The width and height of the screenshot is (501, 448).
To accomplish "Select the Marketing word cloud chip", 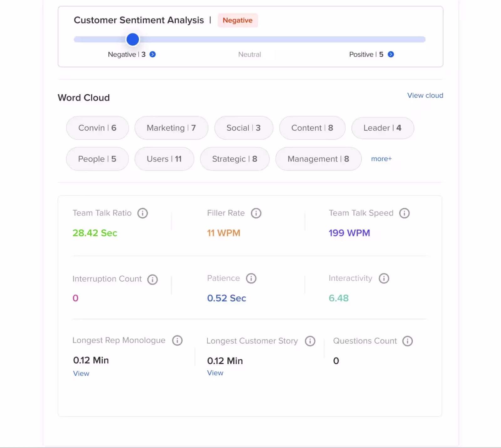I will tap(171, 128).
